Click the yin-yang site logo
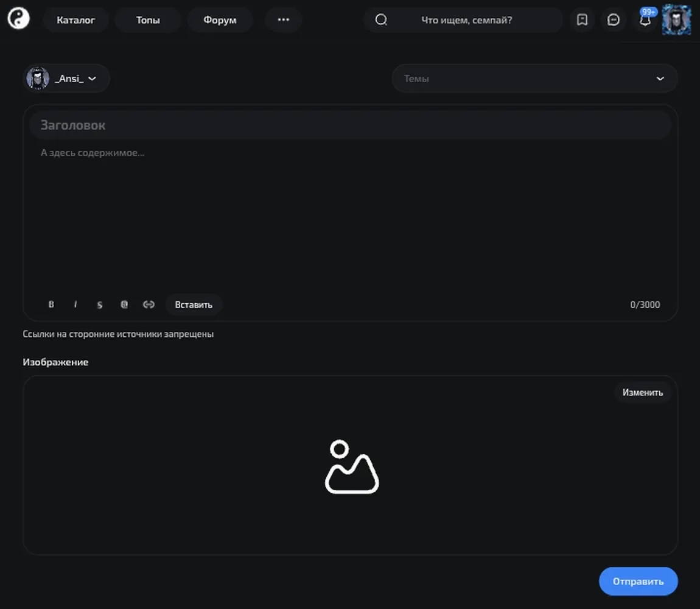Screen dimensions: 700x609 (18, 19)
